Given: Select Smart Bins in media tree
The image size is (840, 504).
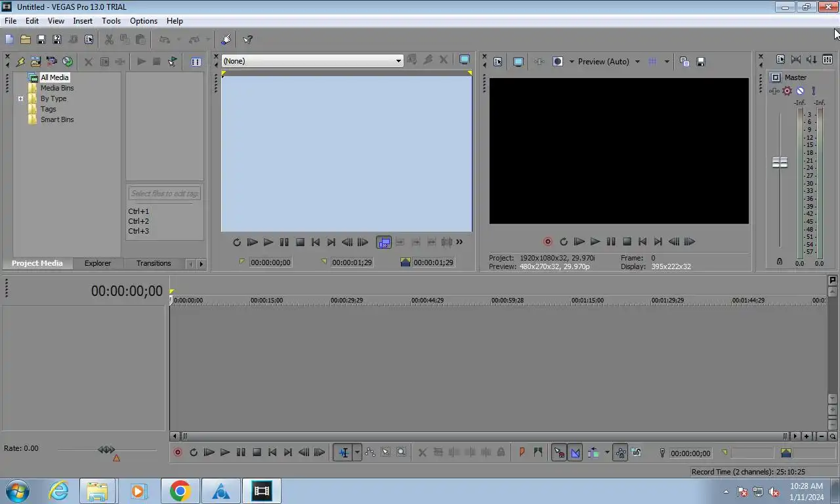Looking at the screenshot, I should [57, 119].
